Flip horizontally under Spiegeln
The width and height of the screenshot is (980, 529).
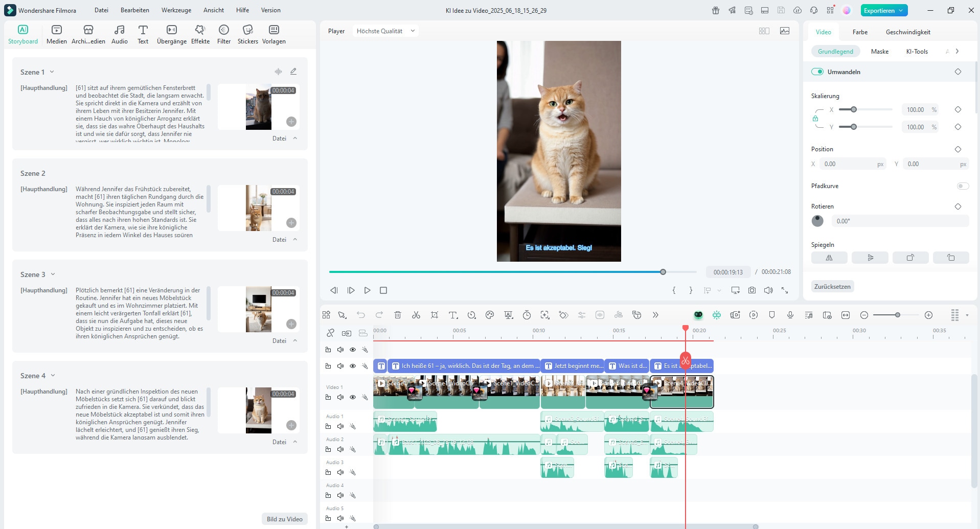pyautogui.click(x=829, y=258)
